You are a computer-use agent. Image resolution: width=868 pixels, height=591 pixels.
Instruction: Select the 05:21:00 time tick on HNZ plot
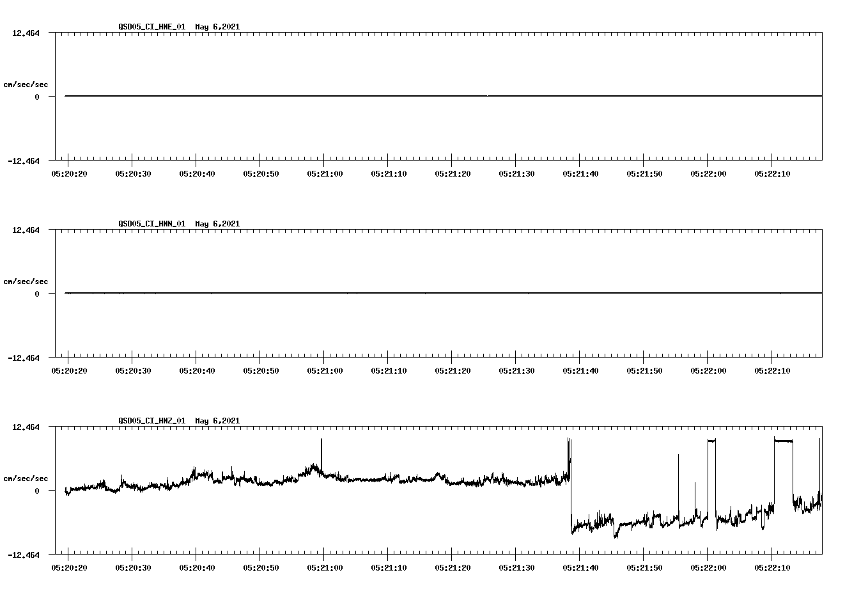click(x=323, y=566)
